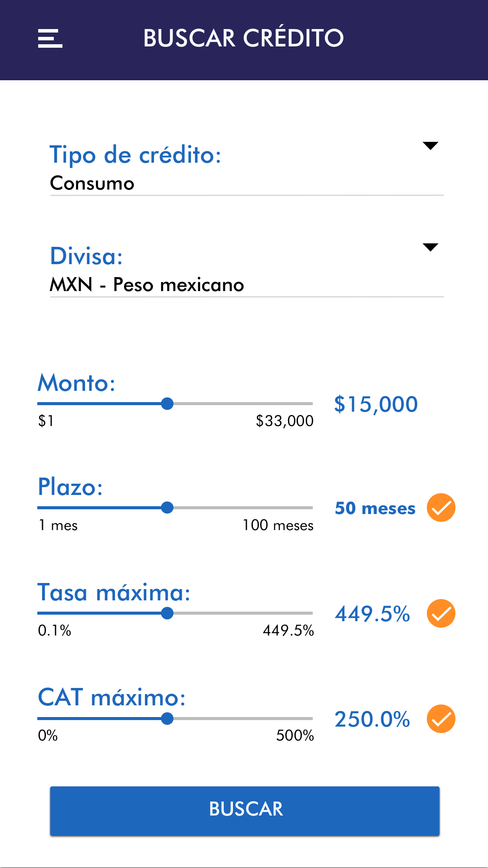Click the BUSCAR CRÉDITO header title
This screenshot has height=868, width=488.
(243, 38)
